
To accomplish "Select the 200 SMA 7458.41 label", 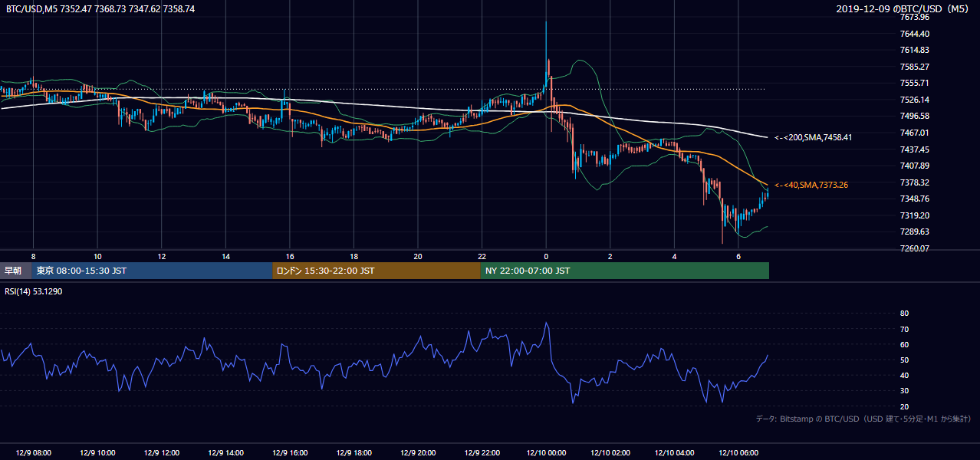I will click(x=813, y=138).
